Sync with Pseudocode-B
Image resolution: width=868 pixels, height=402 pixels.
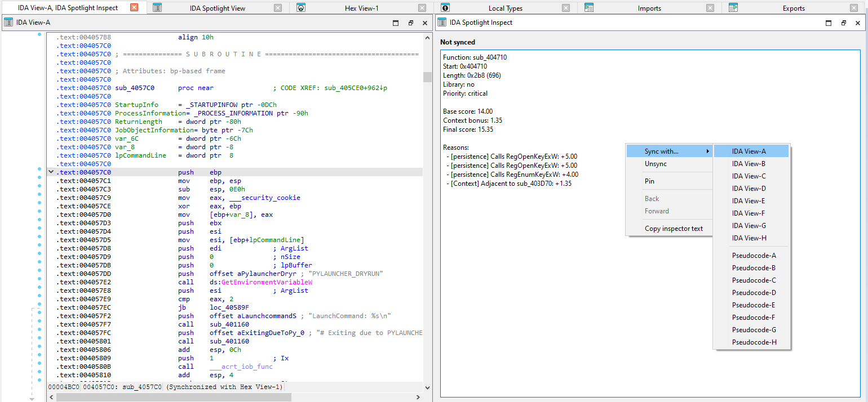coord(751,268)
